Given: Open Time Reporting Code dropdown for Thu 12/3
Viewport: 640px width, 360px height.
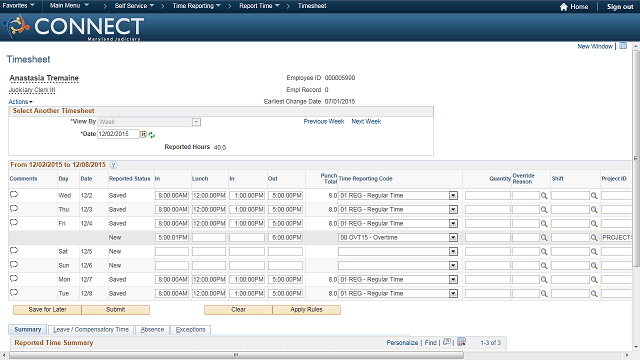Looking at the screenshot, I should (453, 210).
